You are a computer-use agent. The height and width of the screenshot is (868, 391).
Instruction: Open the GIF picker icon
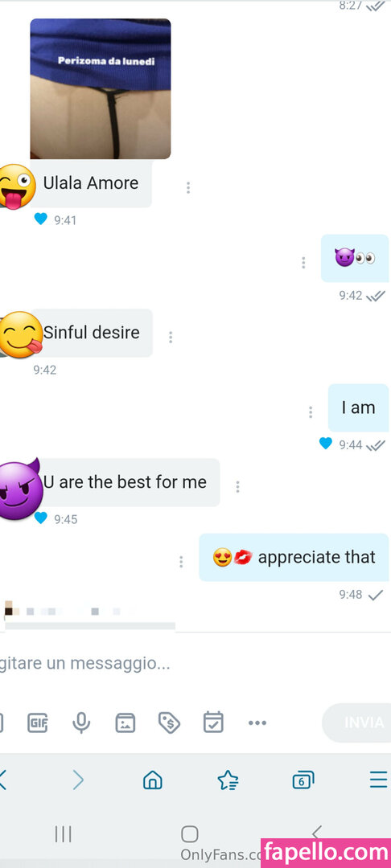(38, 723)
